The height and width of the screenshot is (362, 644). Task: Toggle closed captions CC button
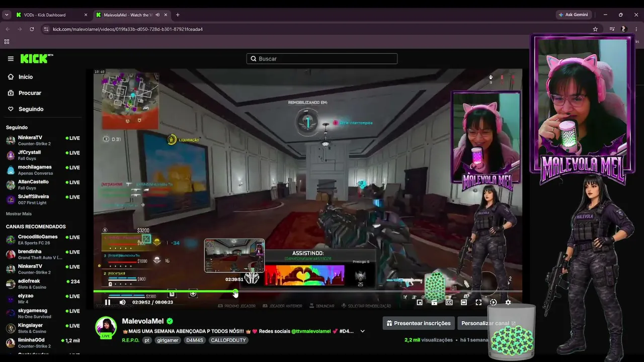449,302
